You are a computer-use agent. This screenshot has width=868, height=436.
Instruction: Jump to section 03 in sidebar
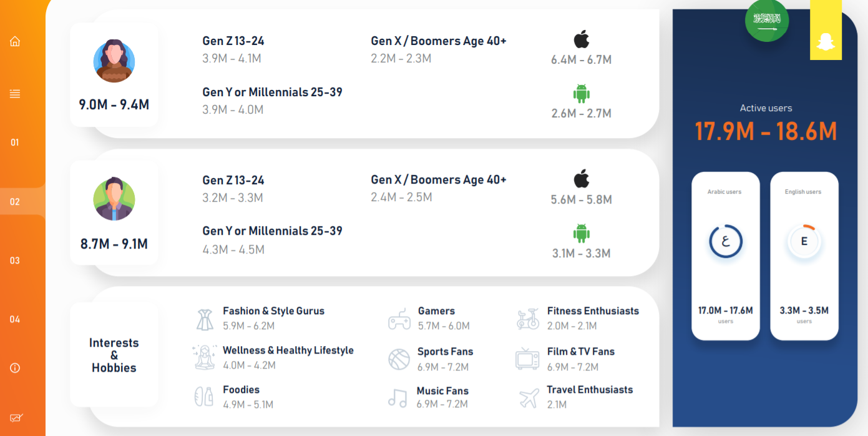15,260
